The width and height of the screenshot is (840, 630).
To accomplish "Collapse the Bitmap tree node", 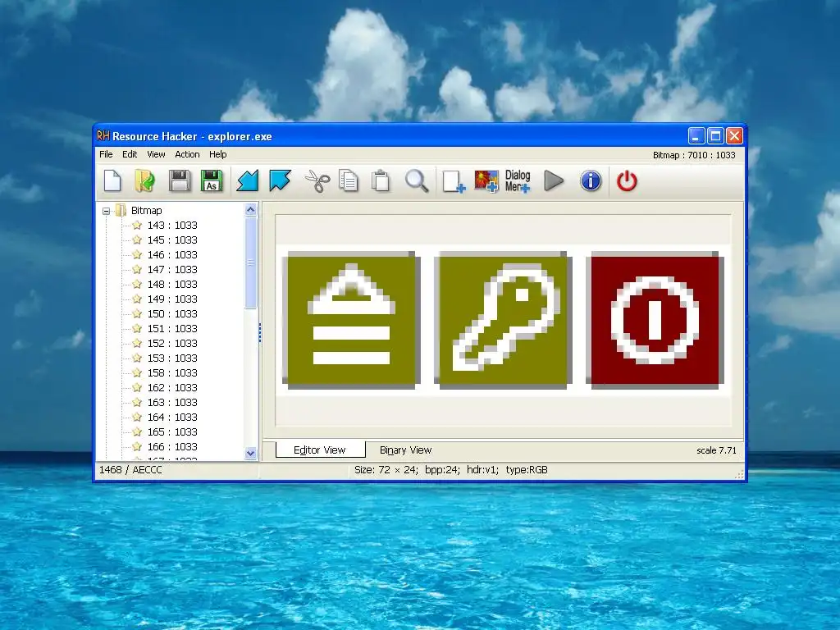I will (x=106, y=211).
